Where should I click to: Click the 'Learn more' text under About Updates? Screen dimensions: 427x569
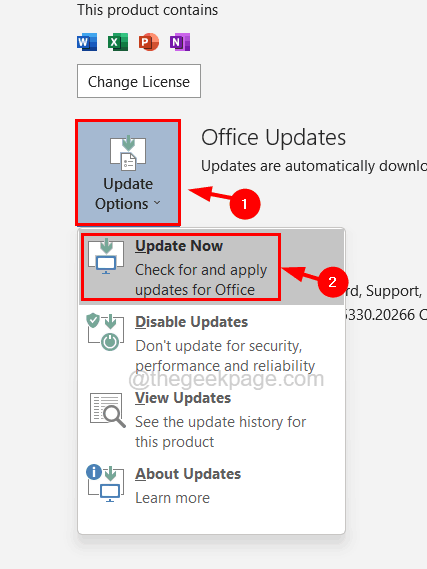pyautogui.click(x=173, y=498)
